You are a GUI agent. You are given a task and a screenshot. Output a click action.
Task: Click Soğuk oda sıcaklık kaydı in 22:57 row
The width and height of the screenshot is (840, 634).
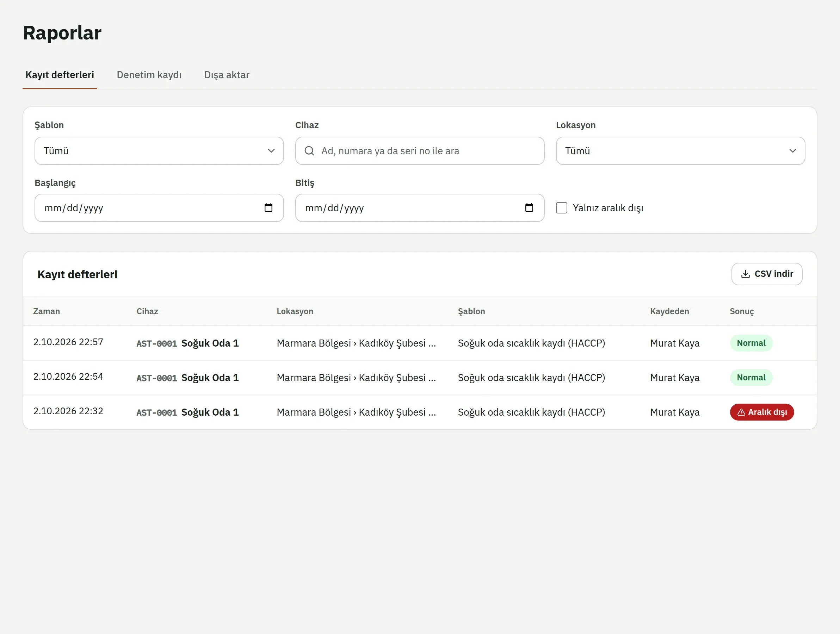coord(531,343)
